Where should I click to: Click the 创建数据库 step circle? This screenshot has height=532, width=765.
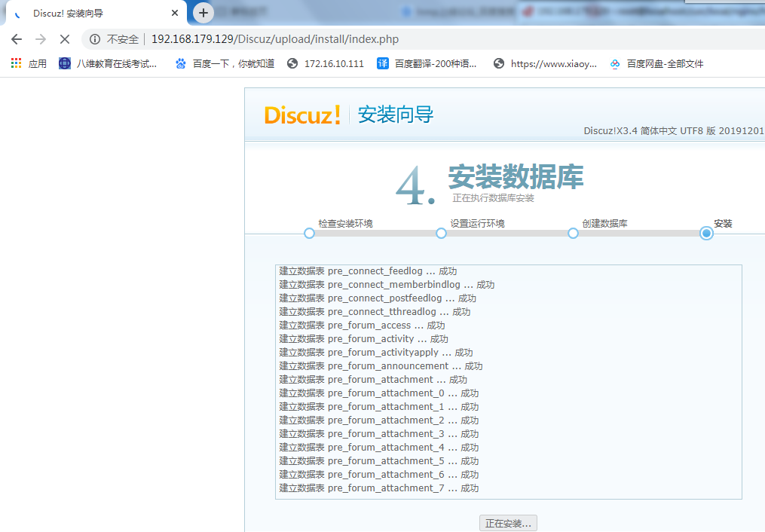pyautogui.click(x=574, y=233)
